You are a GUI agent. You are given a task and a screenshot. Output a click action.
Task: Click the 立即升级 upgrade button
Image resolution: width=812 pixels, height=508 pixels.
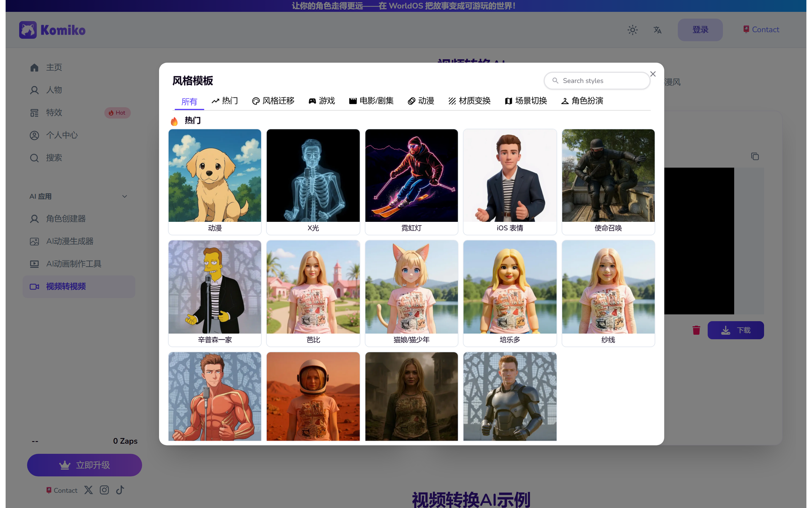(85, 465)
